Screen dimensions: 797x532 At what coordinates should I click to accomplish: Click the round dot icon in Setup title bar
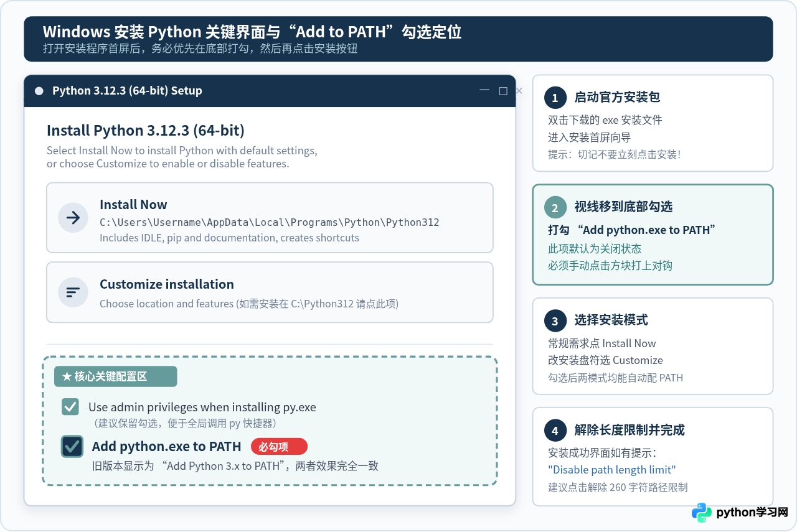click(x=39, y=91)
